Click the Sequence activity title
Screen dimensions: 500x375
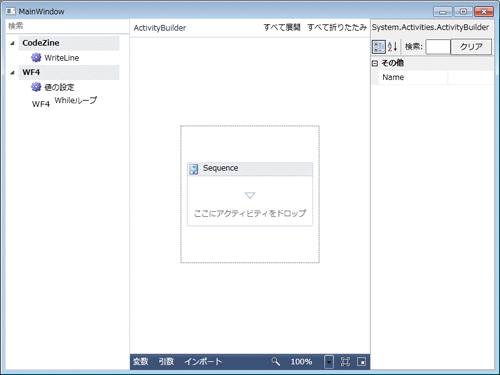(x=220, y=168)
